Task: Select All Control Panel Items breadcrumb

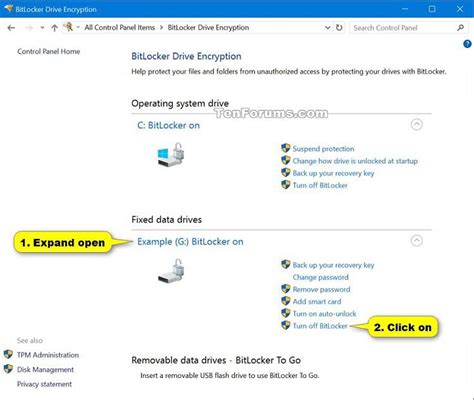Action: (x=120, y=27)
